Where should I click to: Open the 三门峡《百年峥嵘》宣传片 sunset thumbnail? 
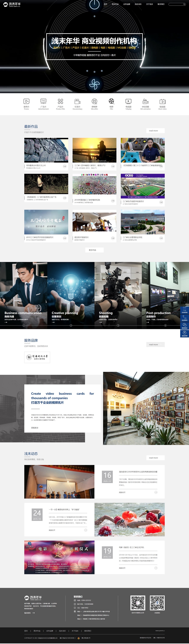[94, 150]
